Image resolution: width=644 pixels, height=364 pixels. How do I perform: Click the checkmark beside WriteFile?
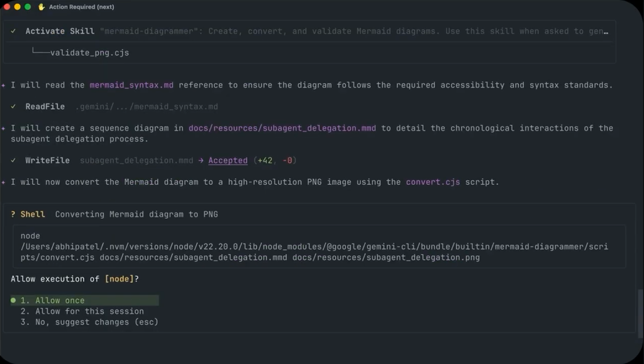pyautogui.click(x=14, y=160)
